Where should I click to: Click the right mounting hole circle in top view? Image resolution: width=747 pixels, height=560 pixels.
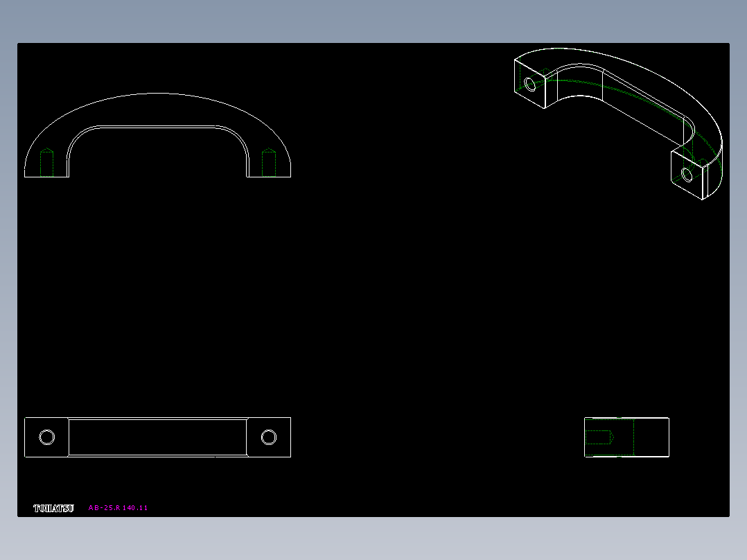click(x=269, y=437)
